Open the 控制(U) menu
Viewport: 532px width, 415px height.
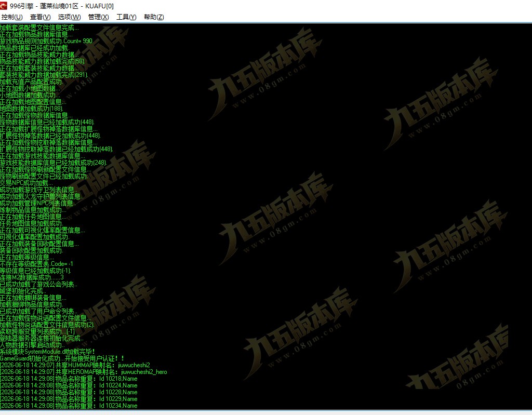coord(12,17)
